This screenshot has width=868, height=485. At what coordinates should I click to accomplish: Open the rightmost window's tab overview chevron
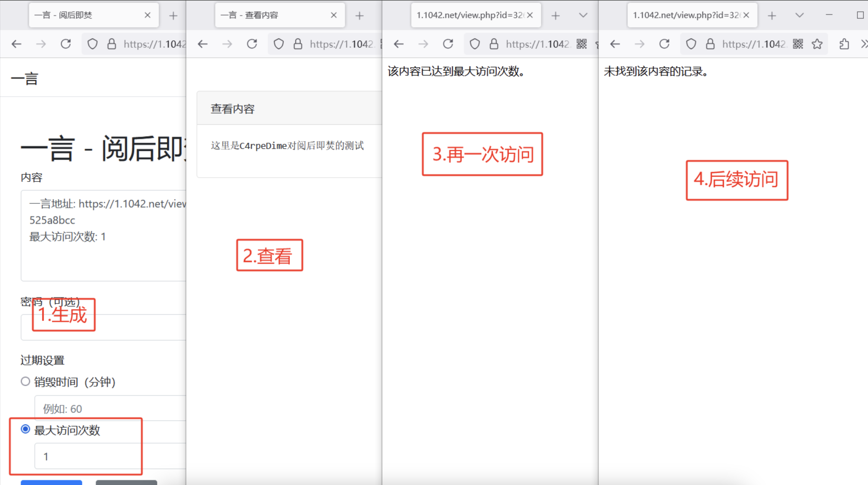coord(799,15)
